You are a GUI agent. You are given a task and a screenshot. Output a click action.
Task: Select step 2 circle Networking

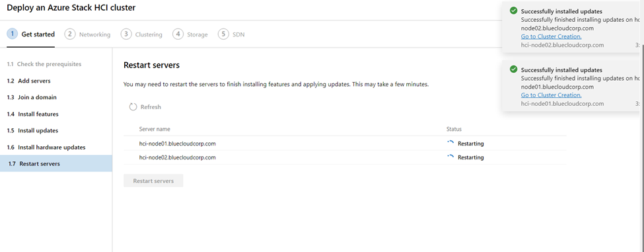70,34
